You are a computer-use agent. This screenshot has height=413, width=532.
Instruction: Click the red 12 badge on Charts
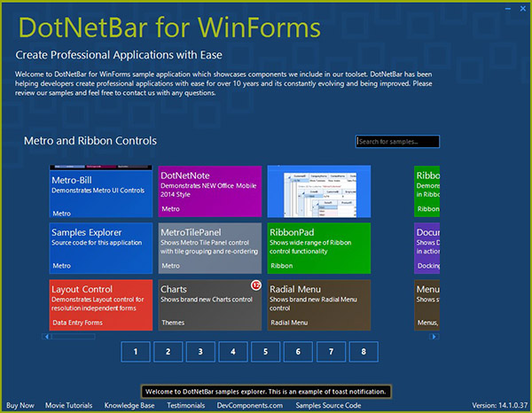click(x=256, y=285)
